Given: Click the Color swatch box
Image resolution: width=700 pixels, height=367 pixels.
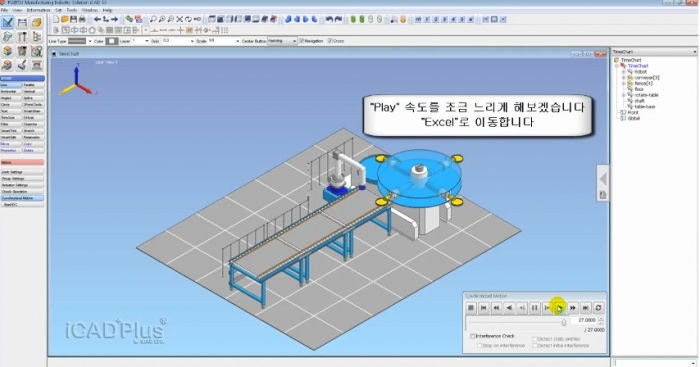Looking at the screenshot, I should click(x=112, y=41).
